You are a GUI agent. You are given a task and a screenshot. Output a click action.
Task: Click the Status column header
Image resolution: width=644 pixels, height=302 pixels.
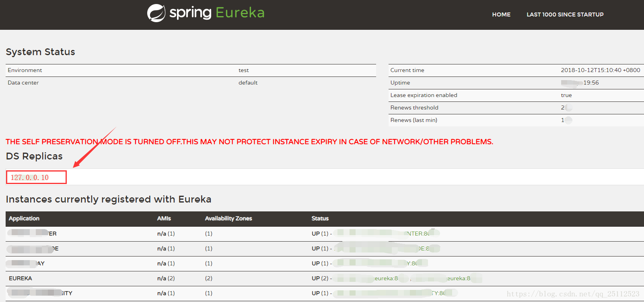click(320, 218)
